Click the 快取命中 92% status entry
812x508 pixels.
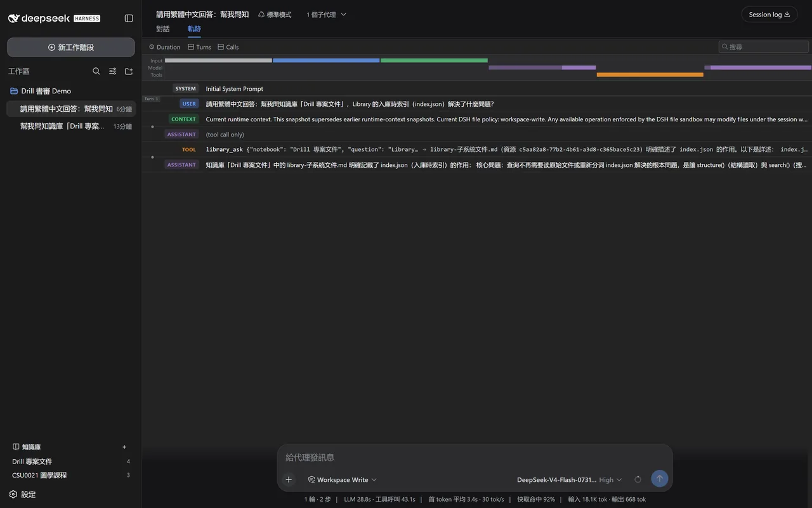click(536, 499)
